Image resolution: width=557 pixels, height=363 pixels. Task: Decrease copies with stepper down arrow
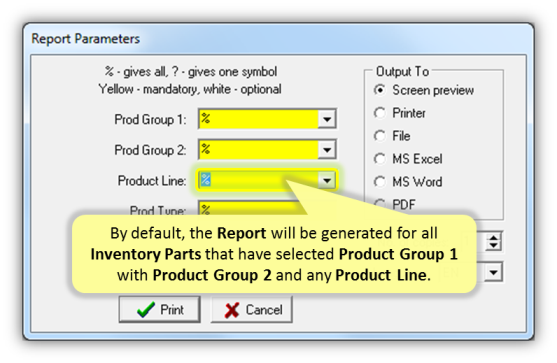pos(493,246)
